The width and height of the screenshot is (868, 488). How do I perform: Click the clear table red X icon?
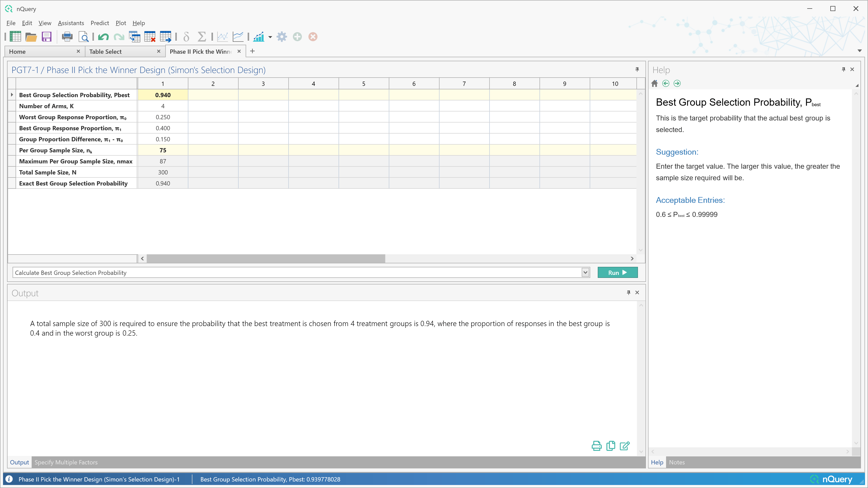coord(150,37)
